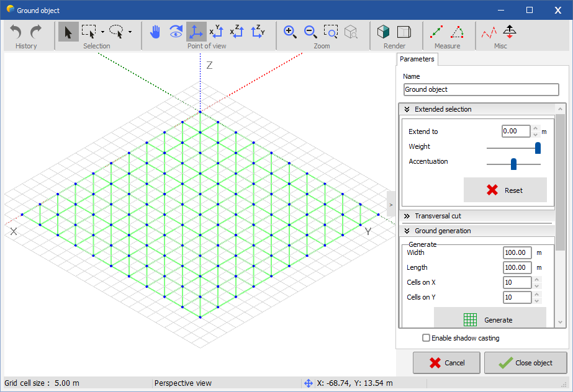Click scrollbar down arrow in parameters panel
The height and width of the screenshot is (392, 573).
click(560, 323)
